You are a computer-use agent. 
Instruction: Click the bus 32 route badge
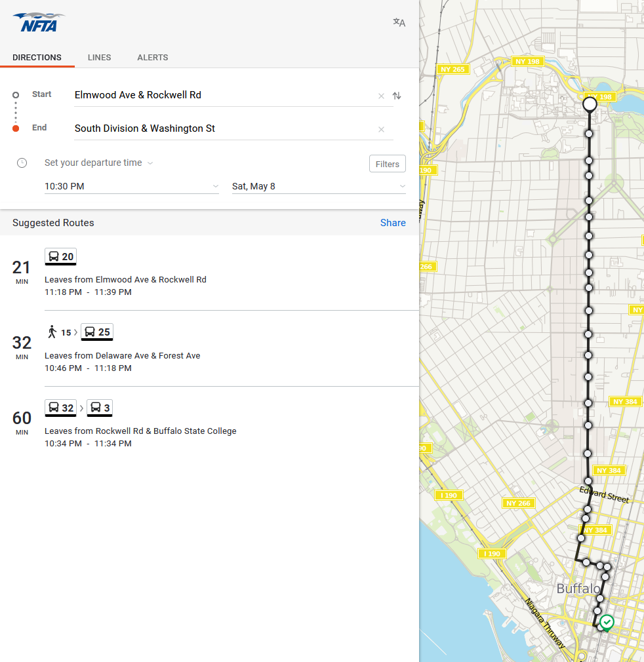pos(61,408)
